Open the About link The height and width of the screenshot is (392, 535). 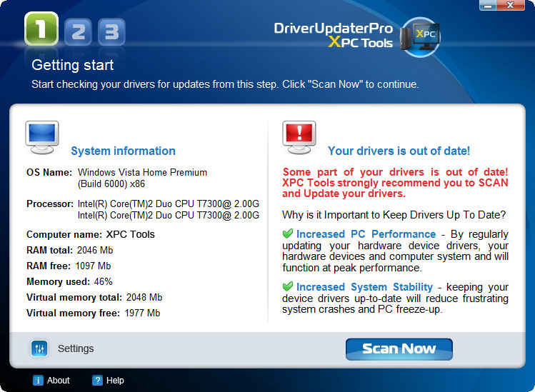coord(59,380)
